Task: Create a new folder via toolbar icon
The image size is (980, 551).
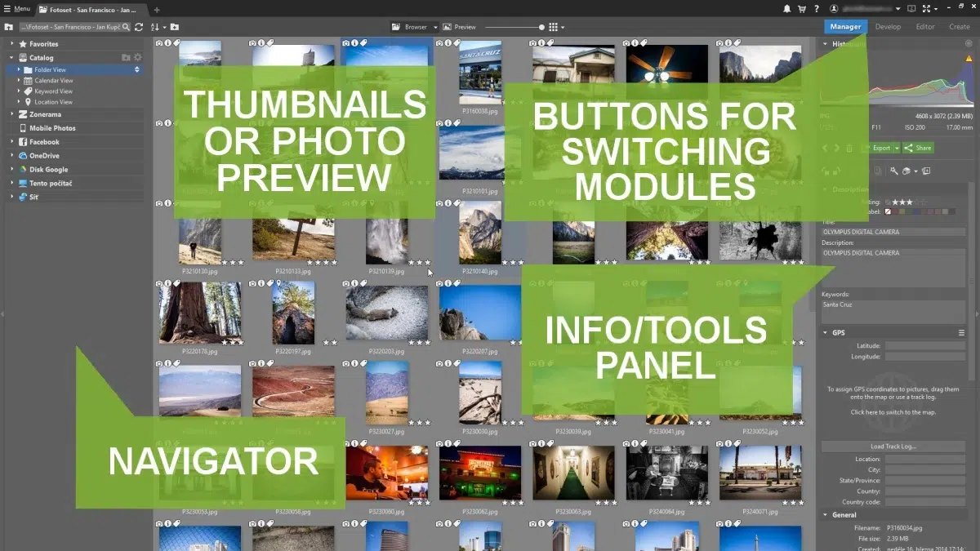Action: pyautogui.click(x=175, y=27)
